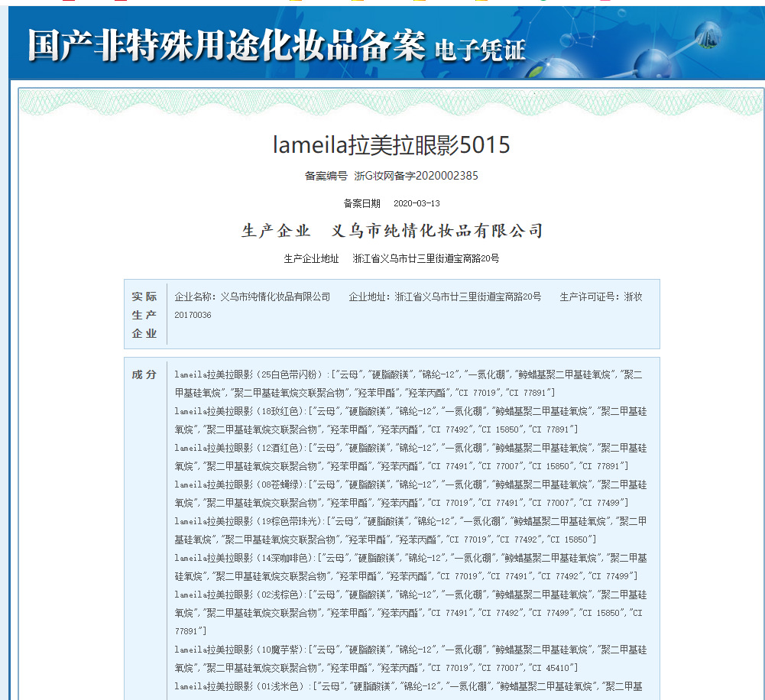This screenshot has width=765, height=700.
Task: Click the 电子凭证 text in the banner
Action: click(480, 50)
